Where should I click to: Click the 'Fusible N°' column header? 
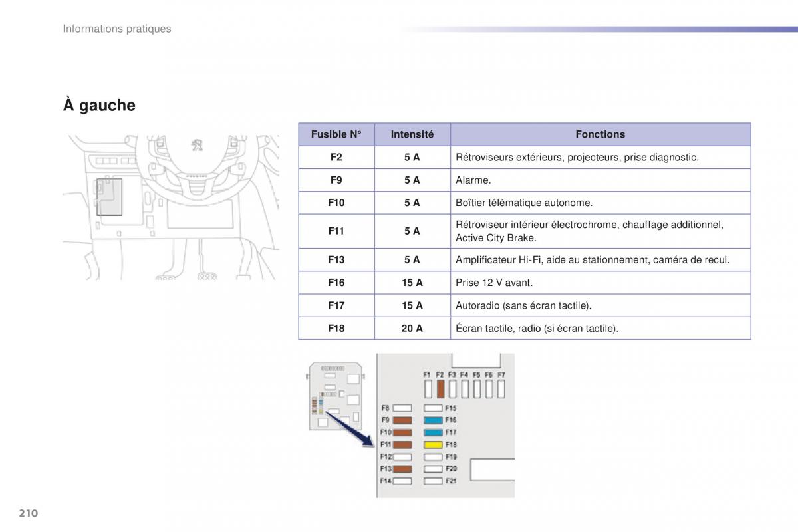tap(336, 134)
